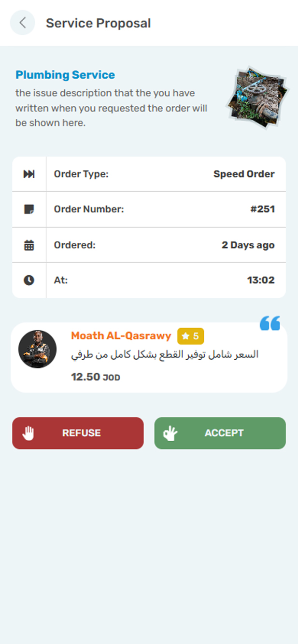The image size is (298, 644).
Task: Open the Plumbing Service link
Action: point(65,75)
